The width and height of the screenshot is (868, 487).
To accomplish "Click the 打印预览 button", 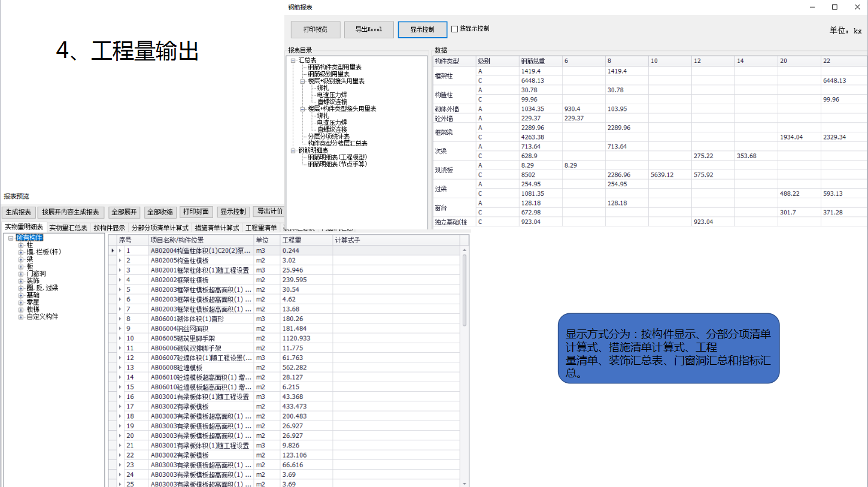I will [315, 29].
